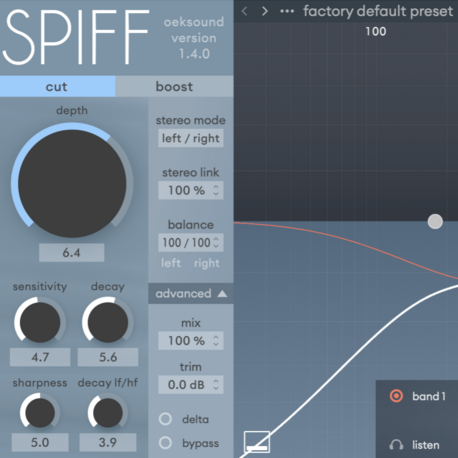458x458 pixels.
Task: Click the oeksound version 1.4.0 text
Action: click(x=194, y=38)
